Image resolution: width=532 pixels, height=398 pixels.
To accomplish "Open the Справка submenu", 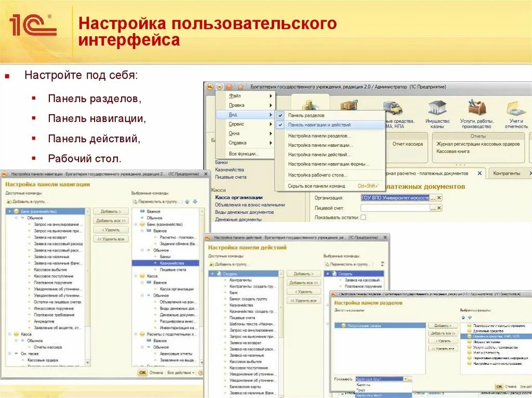I will [x=246, y=143].
